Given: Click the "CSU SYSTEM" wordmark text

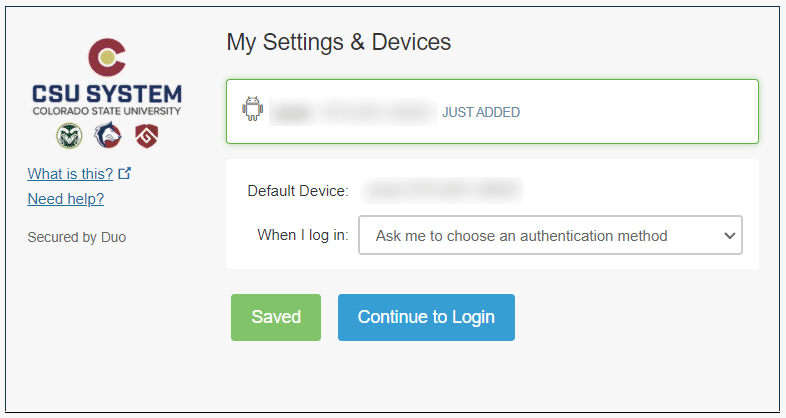Looking at the screenshot, I should pyautogui.click(x=107, y=95).
